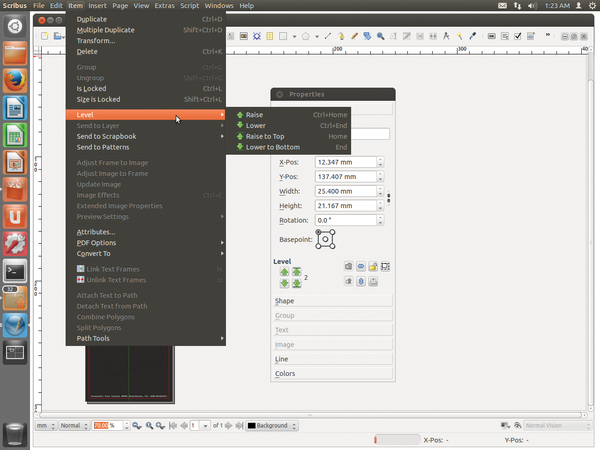This screenshot has width=600, height=450.
Task: Toggle Lock Size button in Properties
Action: click(385, 266)
